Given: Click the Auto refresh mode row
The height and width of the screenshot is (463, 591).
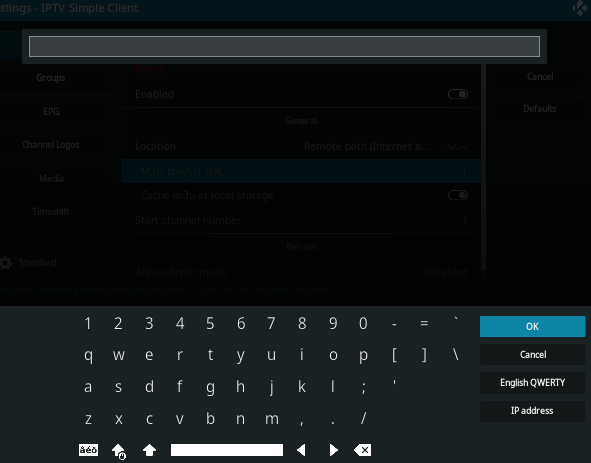Looking at the screenshot, I should point(301,272).
